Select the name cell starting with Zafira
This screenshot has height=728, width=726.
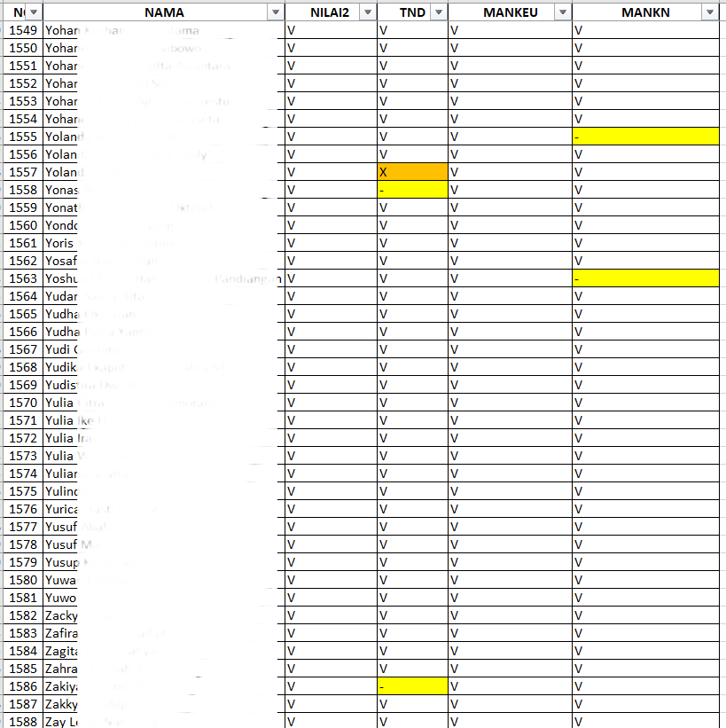pos(164,633)
